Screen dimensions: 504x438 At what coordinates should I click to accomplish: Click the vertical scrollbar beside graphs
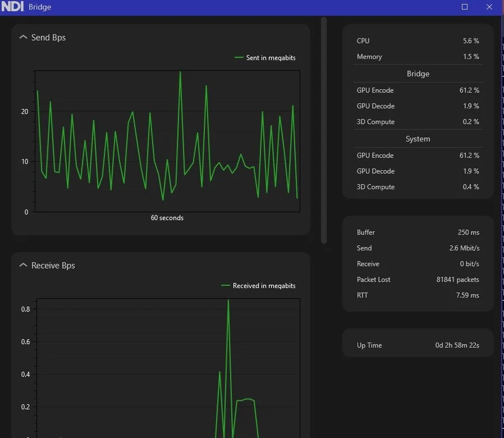pyautogui.click(x=324, y=130)
